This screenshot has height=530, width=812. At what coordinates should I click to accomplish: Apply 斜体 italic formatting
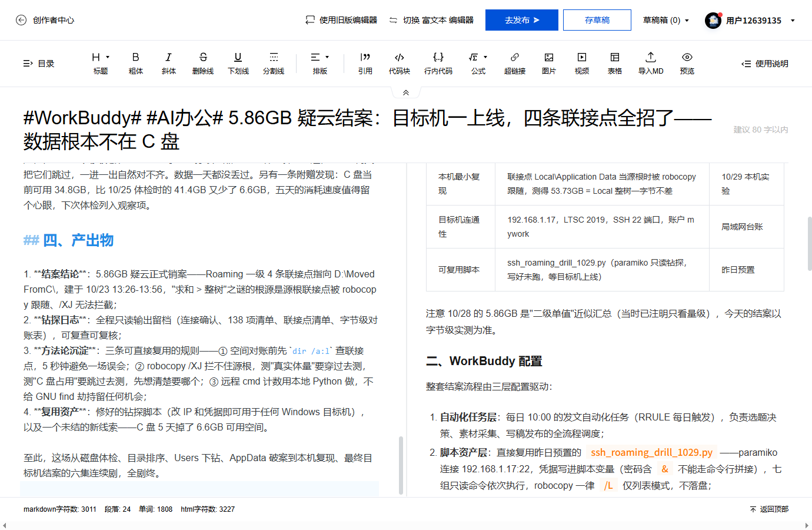coord(169,64)
